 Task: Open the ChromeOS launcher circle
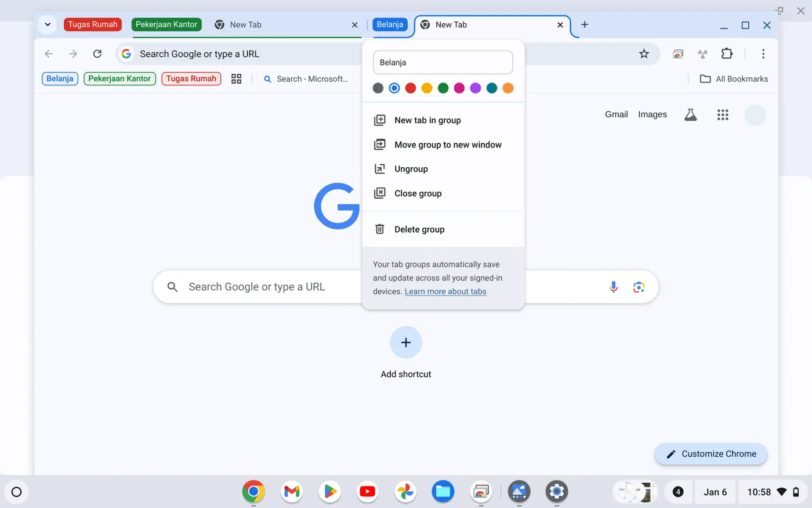click(16, 492)
